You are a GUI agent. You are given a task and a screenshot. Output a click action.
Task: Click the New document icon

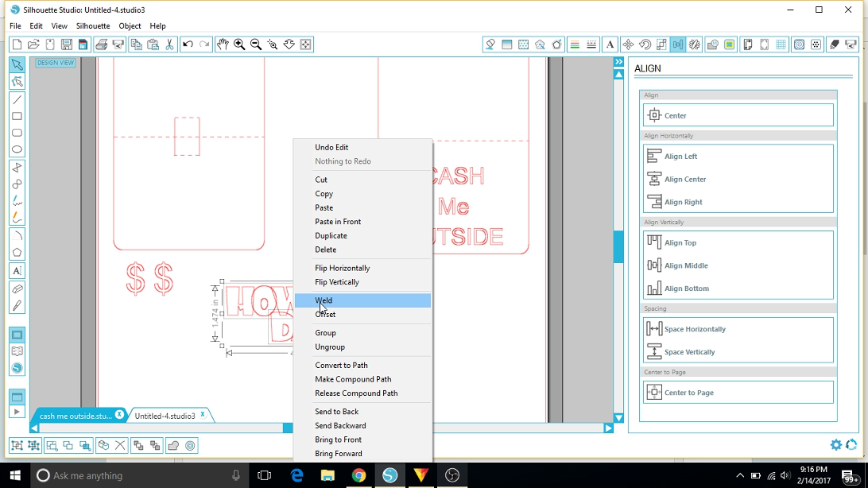pos(17,45)
